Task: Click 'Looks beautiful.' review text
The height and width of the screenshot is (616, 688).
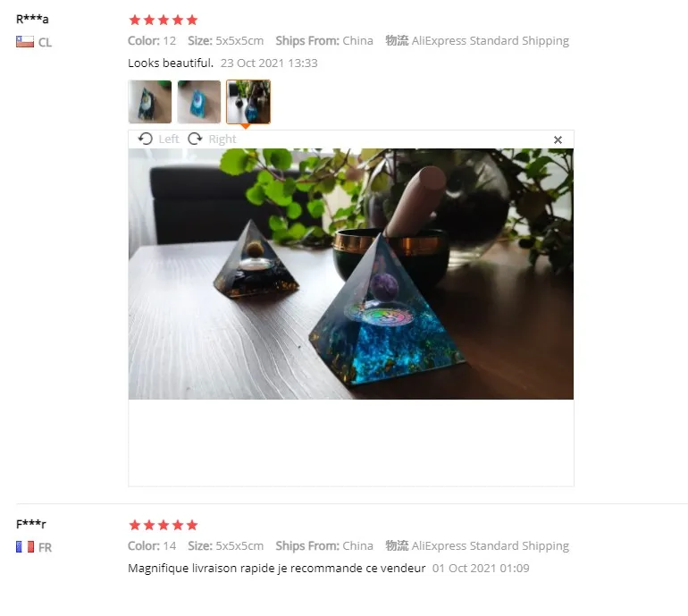Action: 171,63
